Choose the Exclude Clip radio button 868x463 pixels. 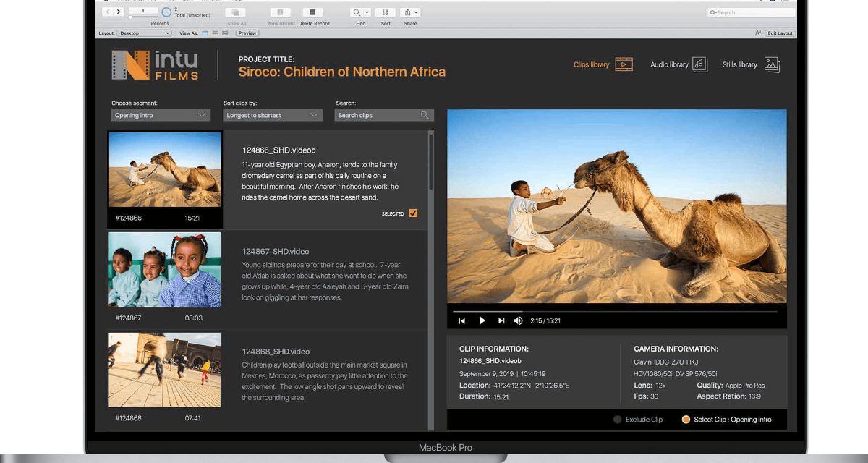(x=617, y=420)
